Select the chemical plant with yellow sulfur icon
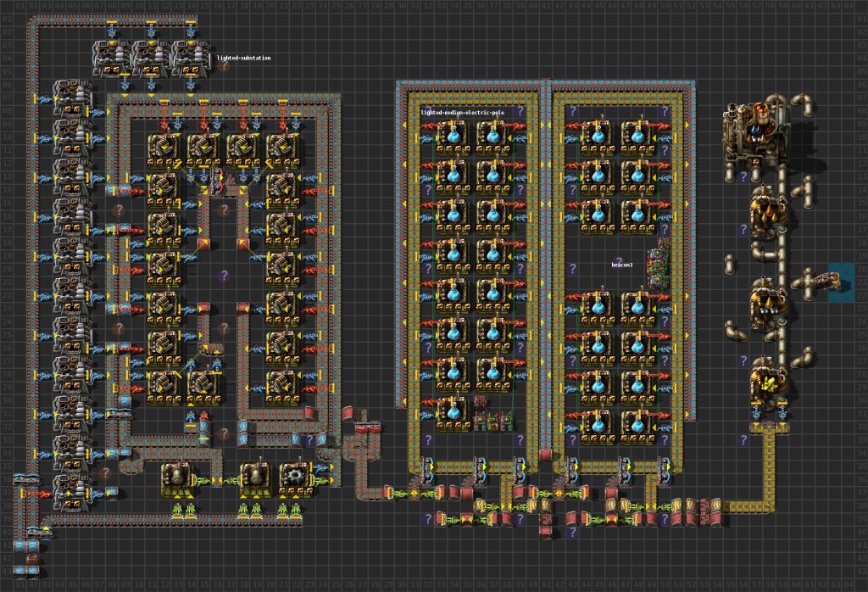The height and width of the screenshot is (592, 868). pyautogui.click(x=769, y=383)
